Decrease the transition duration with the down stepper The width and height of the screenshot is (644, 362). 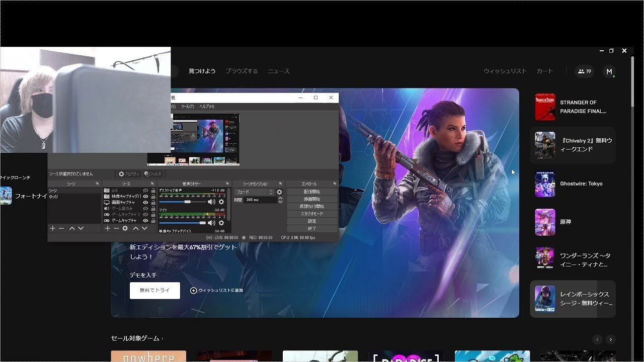pyautogui.click(x=280, y=202)
